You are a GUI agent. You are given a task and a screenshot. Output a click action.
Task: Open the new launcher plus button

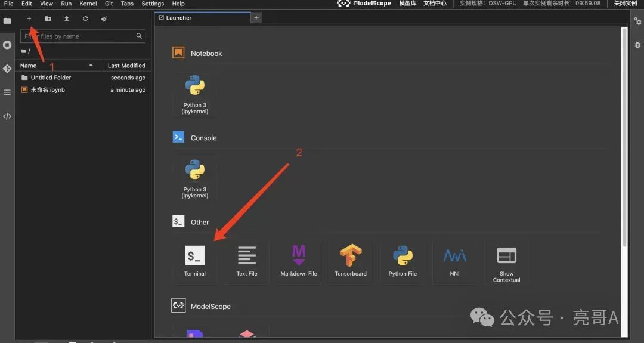[x=29, y=19]
